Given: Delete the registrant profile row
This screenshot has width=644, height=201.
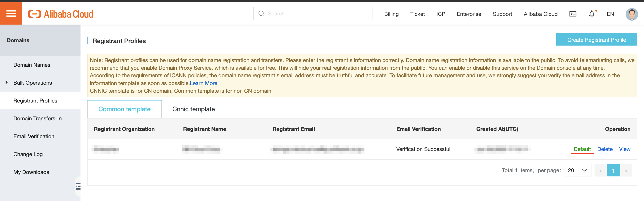Looking at the screenshot, I should (605, 149).
